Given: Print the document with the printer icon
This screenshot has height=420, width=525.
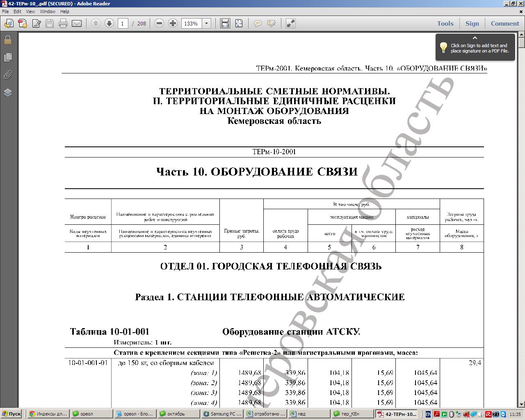Looking at the screenshot, I should pos(63,23).
